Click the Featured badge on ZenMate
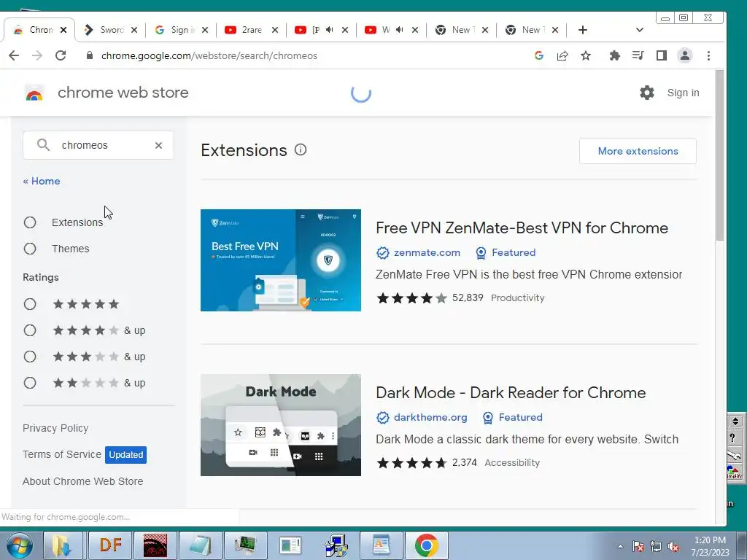Viewport: 747px width, 560px height. coord(506,252)
